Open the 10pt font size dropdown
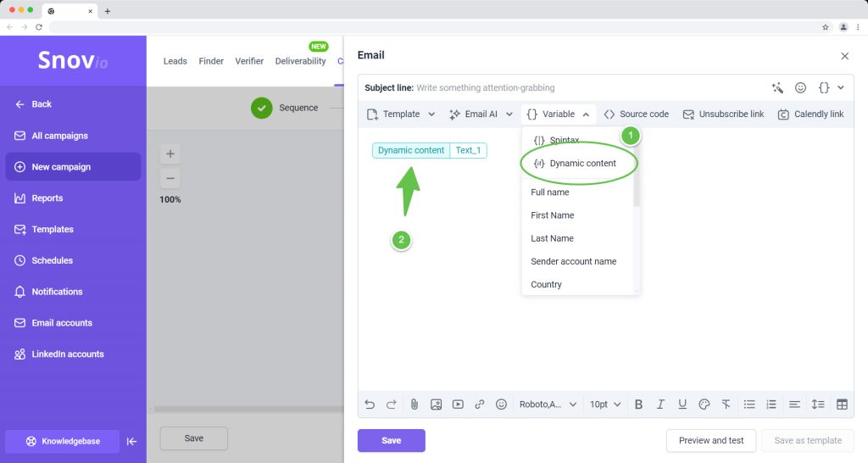The width and height of the screenshot is (868, 463). coord(605,404)
